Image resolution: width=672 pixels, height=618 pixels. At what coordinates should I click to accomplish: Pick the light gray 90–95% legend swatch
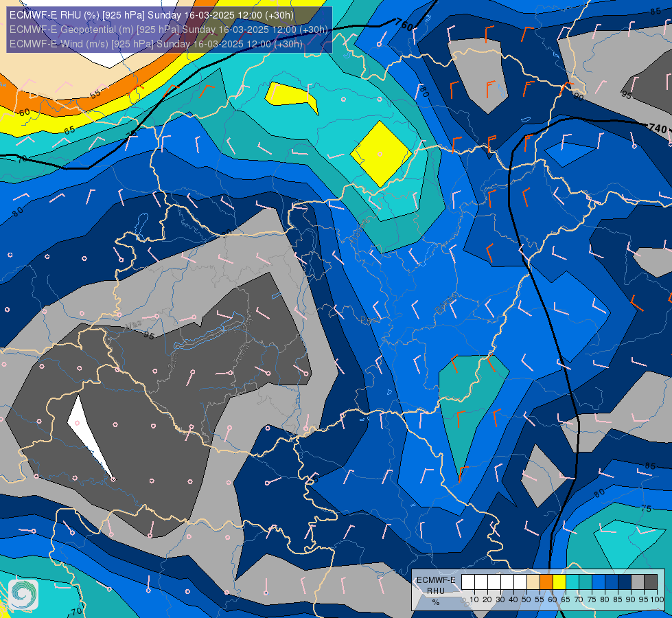pyautogui.click(x=638, y=582)
